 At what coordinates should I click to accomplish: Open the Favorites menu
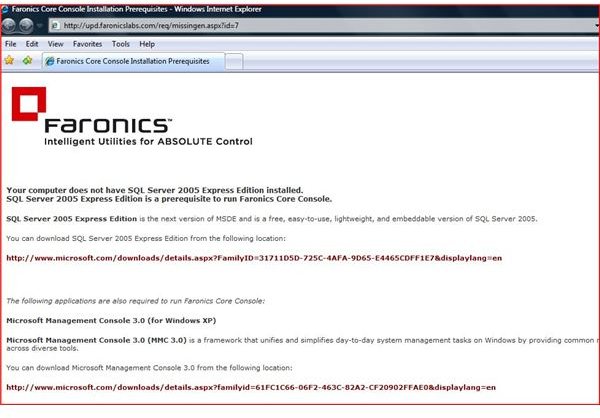tap(87, 44)
